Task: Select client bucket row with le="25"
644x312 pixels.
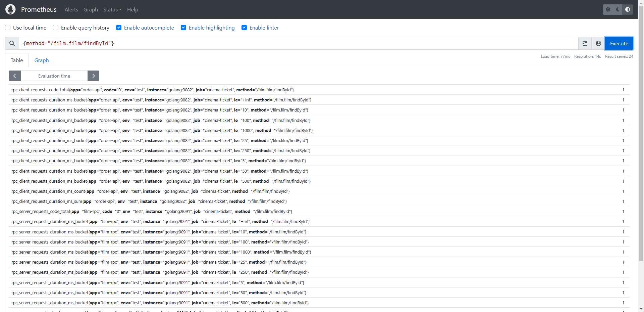Action: click(x=319, y=140)
